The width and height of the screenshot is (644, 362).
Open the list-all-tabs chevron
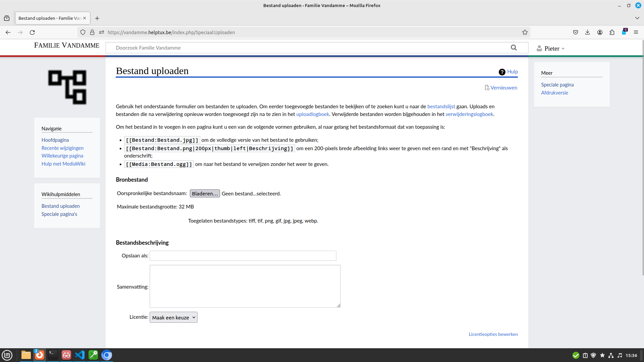637,18
